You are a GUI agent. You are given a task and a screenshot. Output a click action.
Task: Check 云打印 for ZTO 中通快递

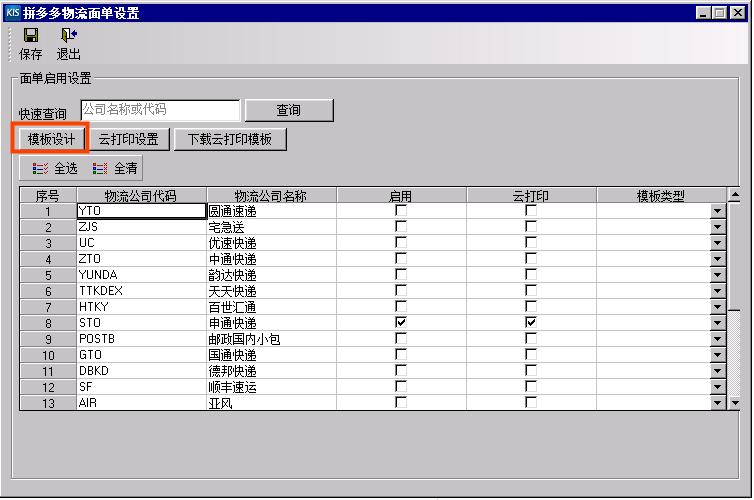click(531, 259)
